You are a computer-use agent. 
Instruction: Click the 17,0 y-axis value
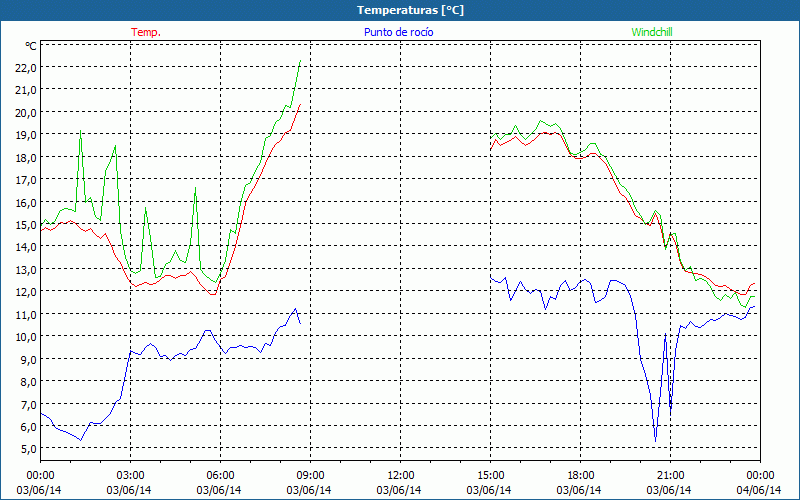26,180
